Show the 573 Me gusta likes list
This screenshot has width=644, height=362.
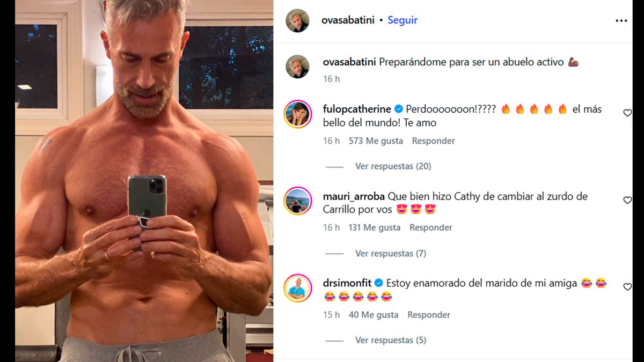pos(375,141)
